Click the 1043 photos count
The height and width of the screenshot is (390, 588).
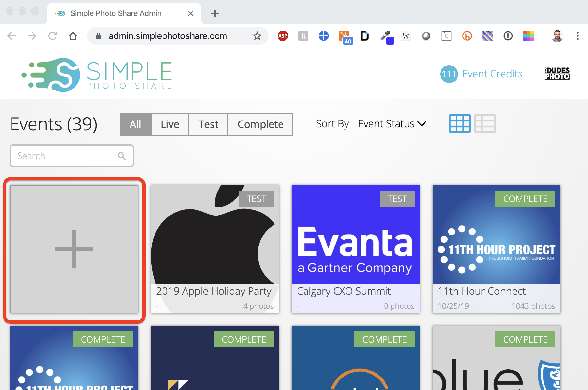click(x=533, y=306)
